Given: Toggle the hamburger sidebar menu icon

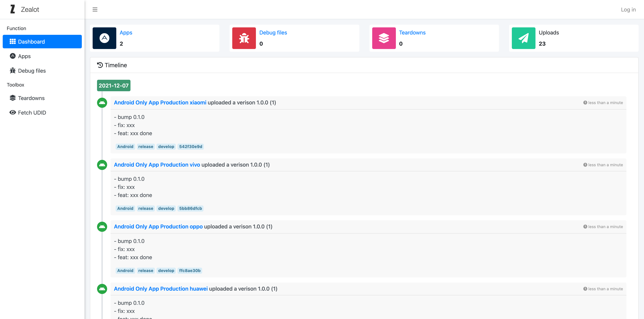Looking at the screenshot, I should click(95, 9).
